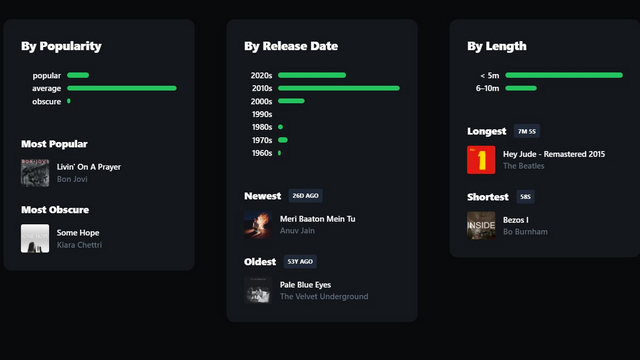The height and width of the screenshot is (360, 640).
Task: Click the 2020s release date bar
Action: click(x=312, y=75)
